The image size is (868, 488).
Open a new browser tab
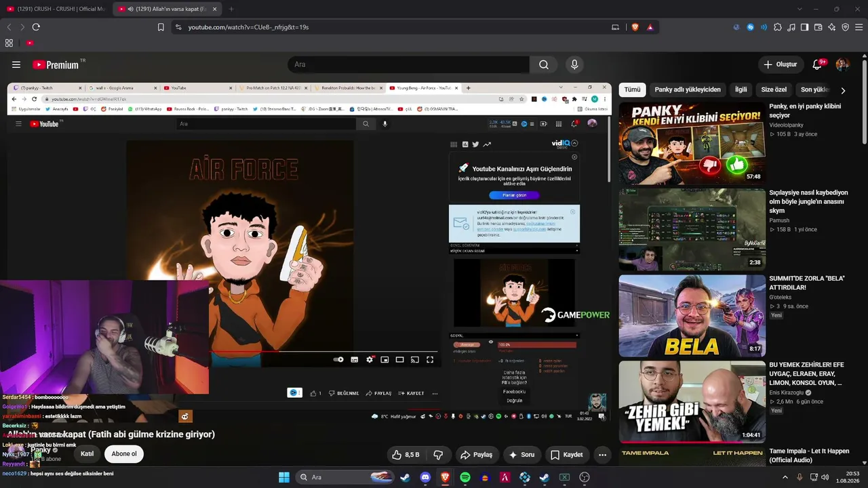pos(231,9)
